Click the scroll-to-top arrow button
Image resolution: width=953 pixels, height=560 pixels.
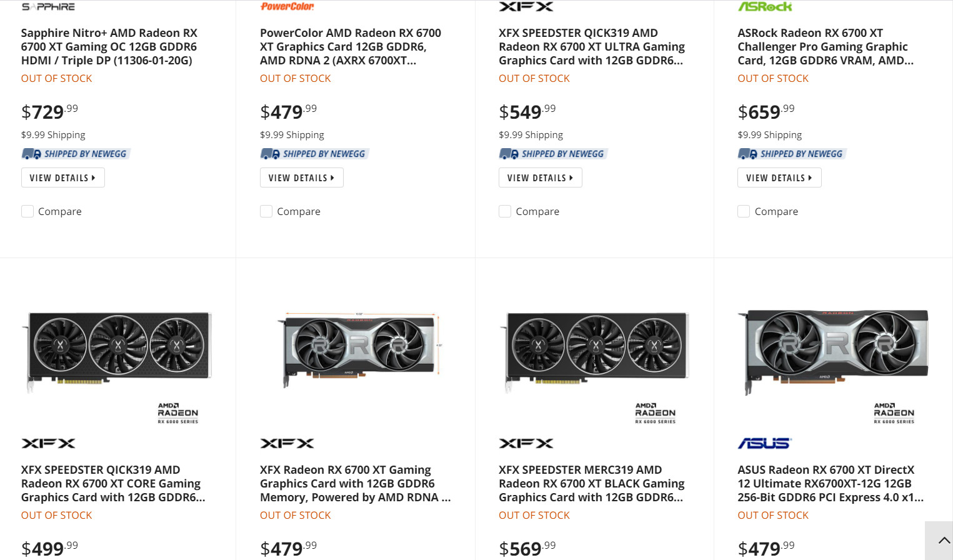tap(944, 541)
